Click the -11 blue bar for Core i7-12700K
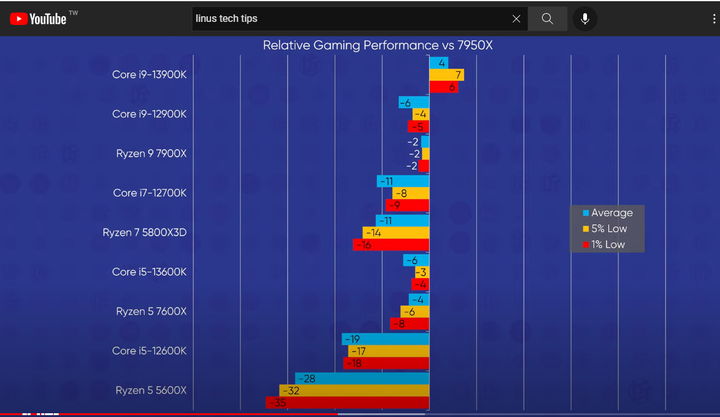Viewport: 720px width, 417px height. [403, 181]
